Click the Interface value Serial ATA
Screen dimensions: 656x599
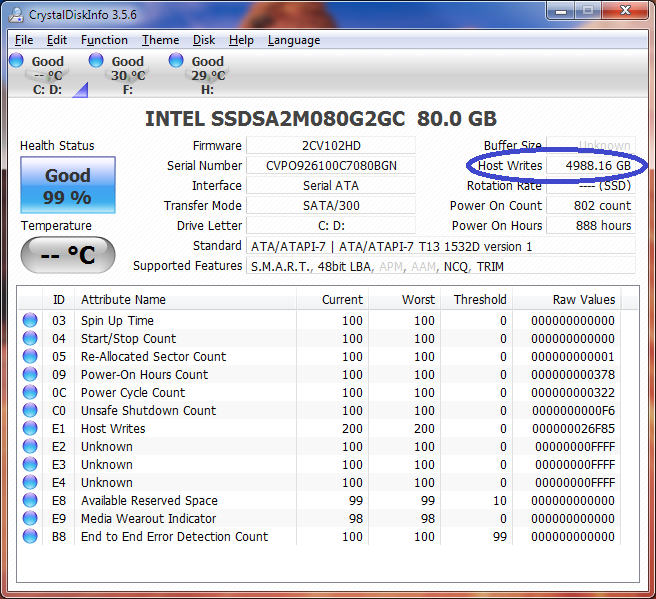(x=331, y=186)
